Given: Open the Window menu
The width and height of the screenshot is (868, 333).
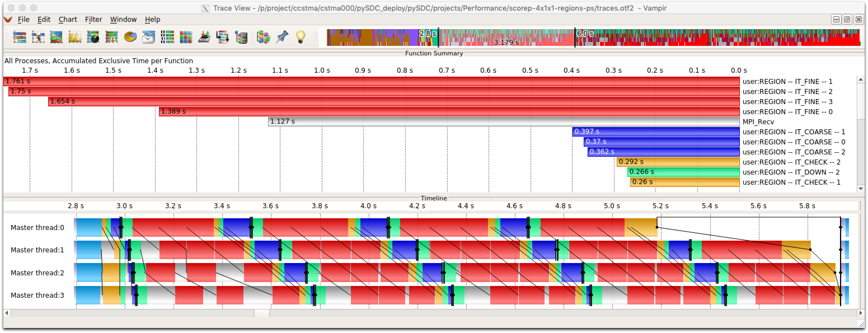Looking at the screenshot, I should click(x=123, y=20).
